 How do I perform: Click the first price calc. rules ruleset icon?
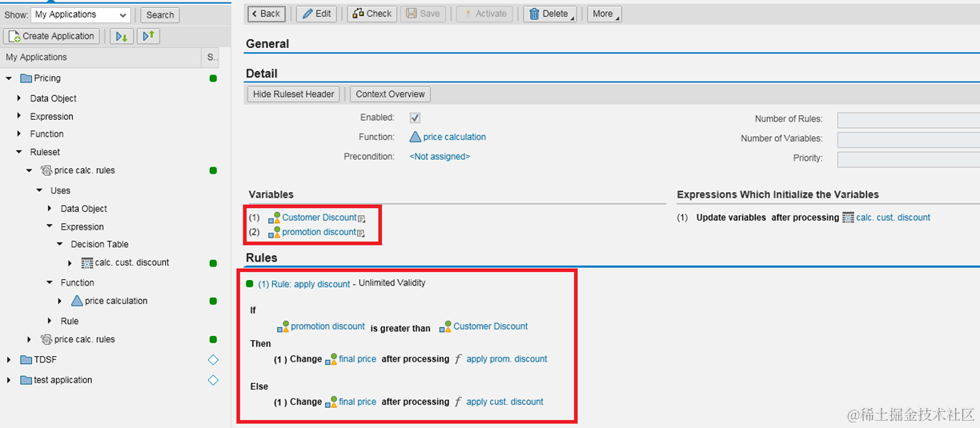click(46, 170)
